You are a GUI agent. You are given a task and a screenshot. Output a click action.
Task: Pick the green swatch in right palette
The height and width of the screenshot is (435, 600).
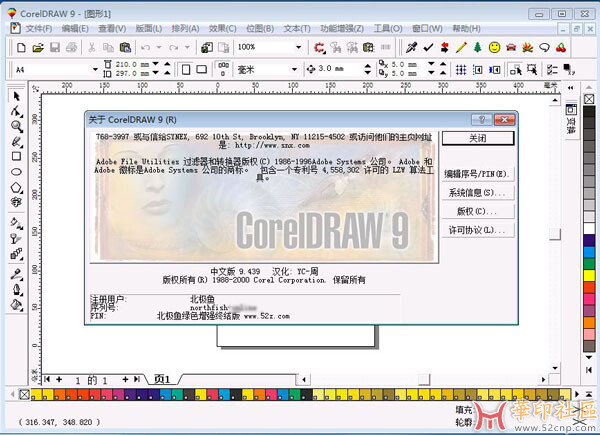point(589,263)
